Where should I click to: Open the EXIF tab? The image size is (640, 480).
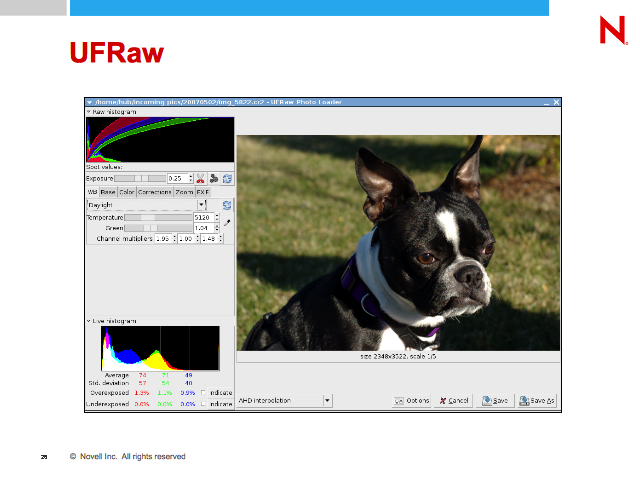pyautogui.click(x=203, y=192)
